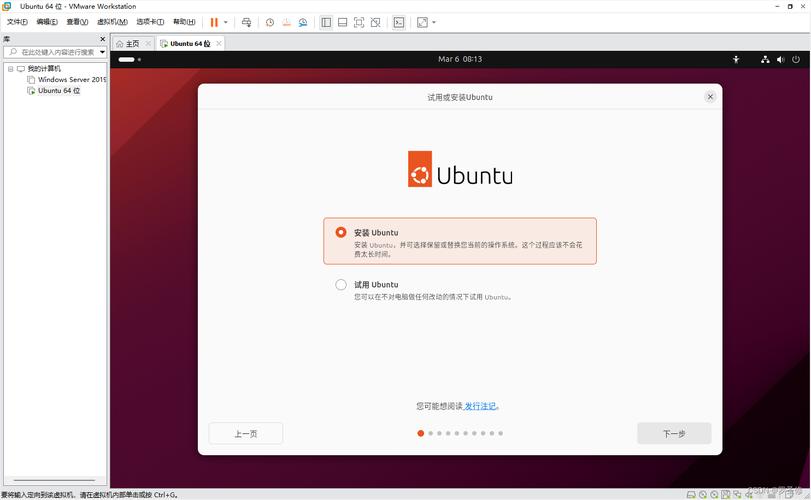Open the library search filter dropdown
The image size is (811, 500).
point(102,52)
